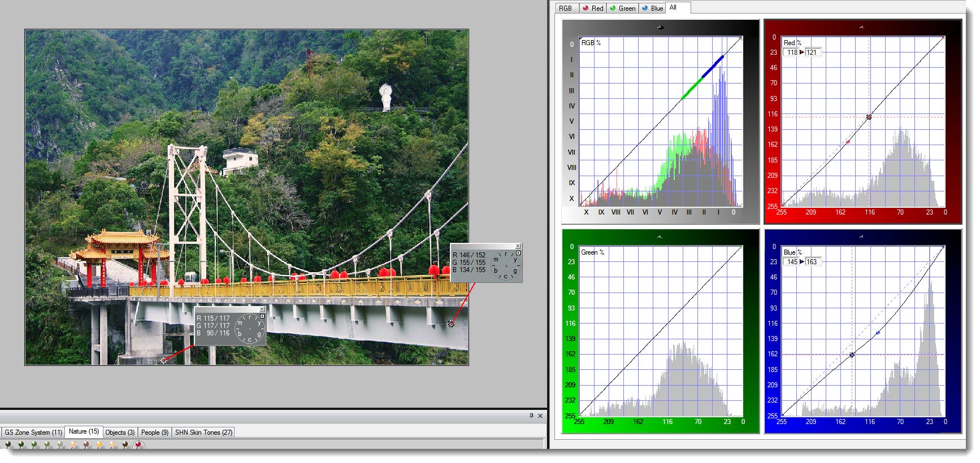
Task: Select the control point on the Red curve
Action: pos(869,117)
